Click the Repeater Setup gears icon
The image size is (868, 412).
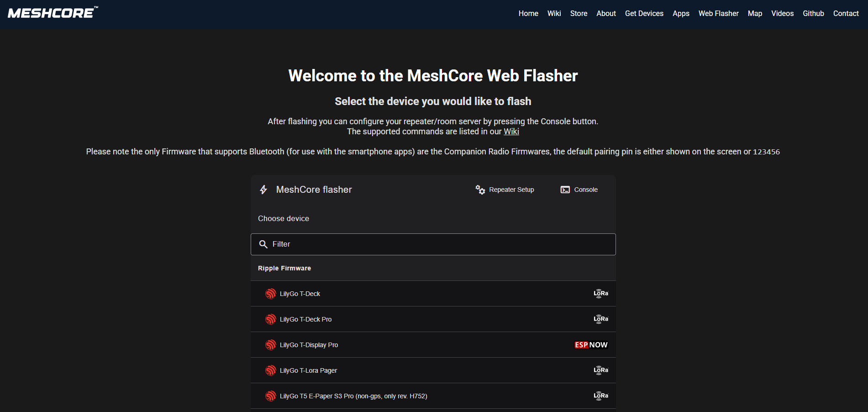coord(480,190)
